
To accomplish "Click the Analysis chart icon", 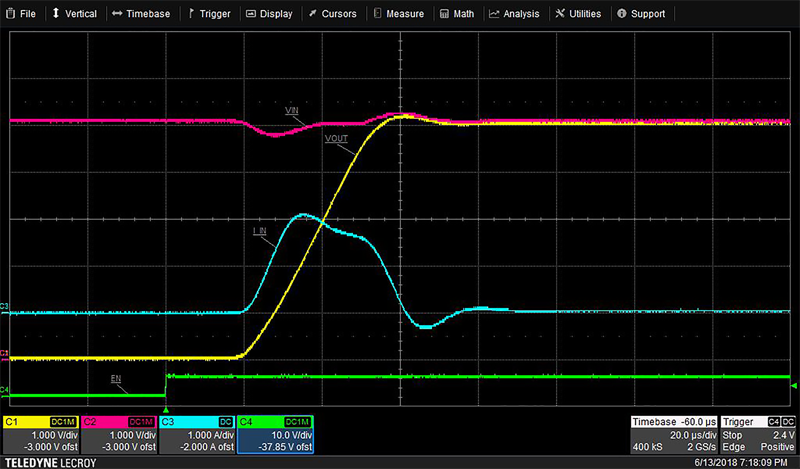I will [x=494, y=14].
